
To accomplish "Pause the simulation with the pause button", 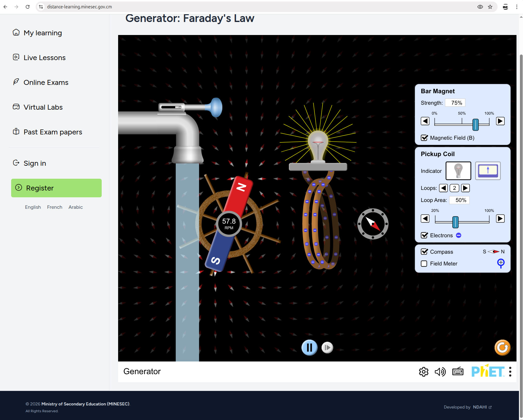I will coord(309,348).
